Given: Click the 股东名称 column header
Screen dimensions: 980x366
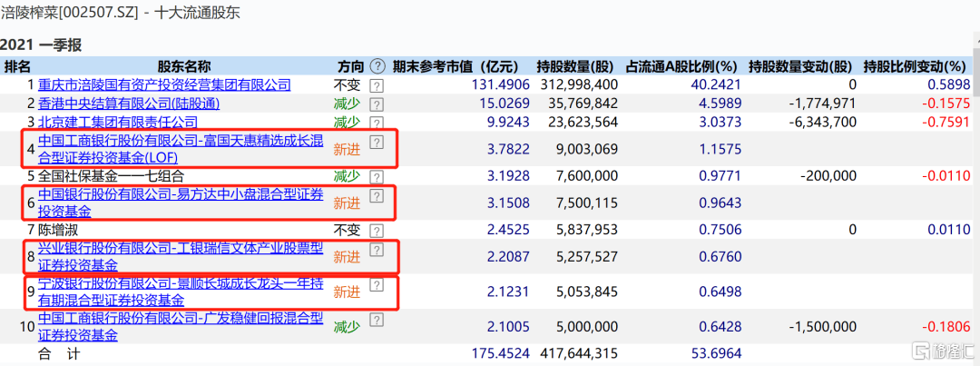Looking at the screenshot, I should point(183,66).
